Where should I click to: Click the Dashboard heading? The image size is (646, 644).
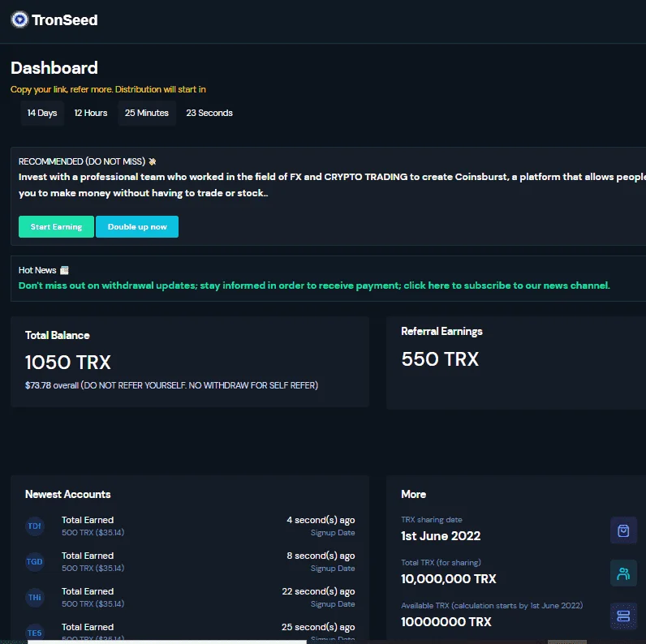coord(54,68)
